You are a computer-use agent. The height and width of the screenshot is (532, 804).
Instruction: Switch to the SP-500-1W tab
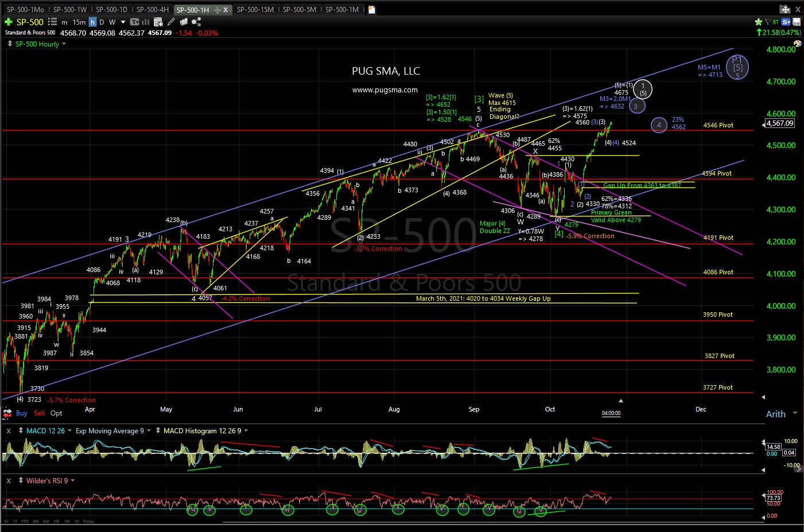pyautogui.click(x=70, y=10)
